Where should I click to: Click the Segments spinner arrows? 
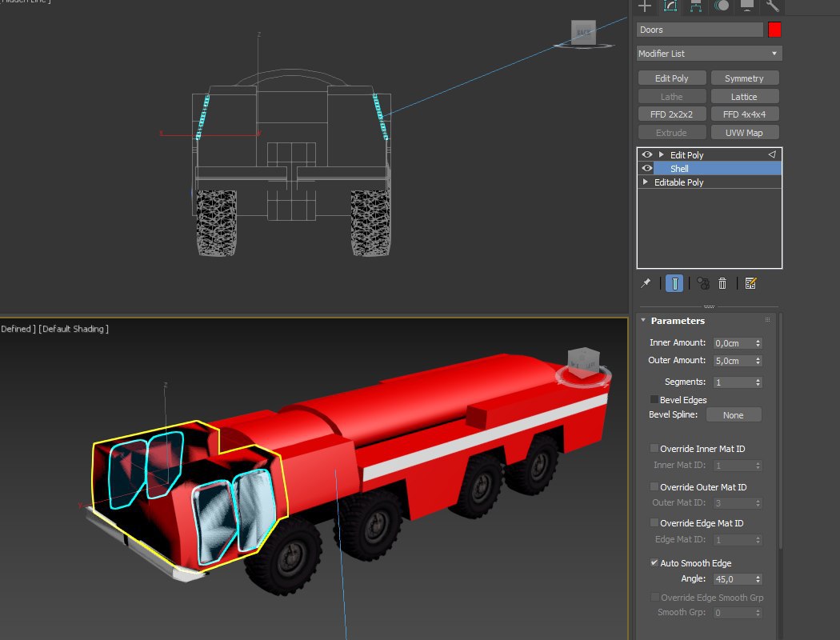coord(758,382)
